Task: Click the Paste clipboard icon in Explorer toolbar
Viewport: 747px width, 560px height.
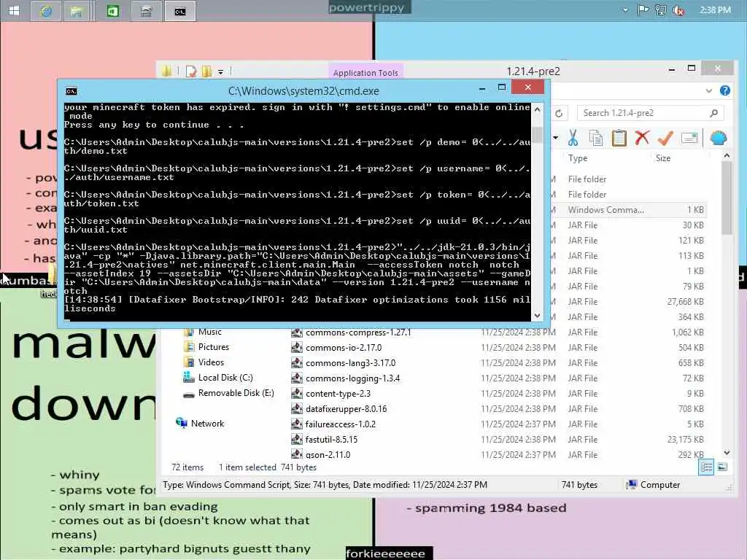Action: point(619,138)
